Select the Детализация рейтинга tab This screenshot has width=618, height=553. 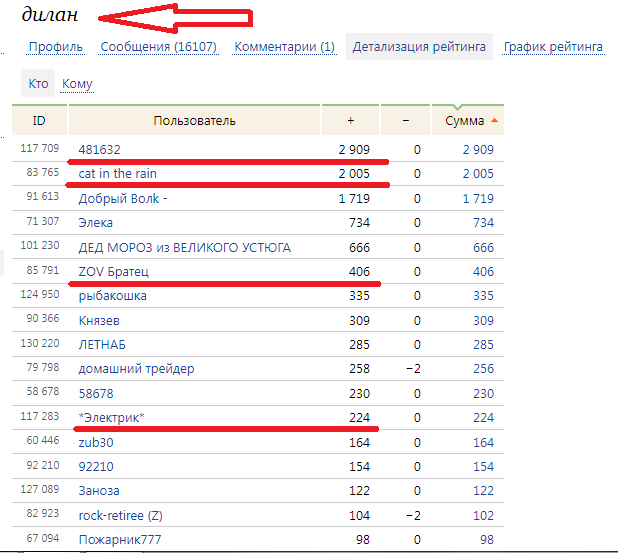click(419, 47)
